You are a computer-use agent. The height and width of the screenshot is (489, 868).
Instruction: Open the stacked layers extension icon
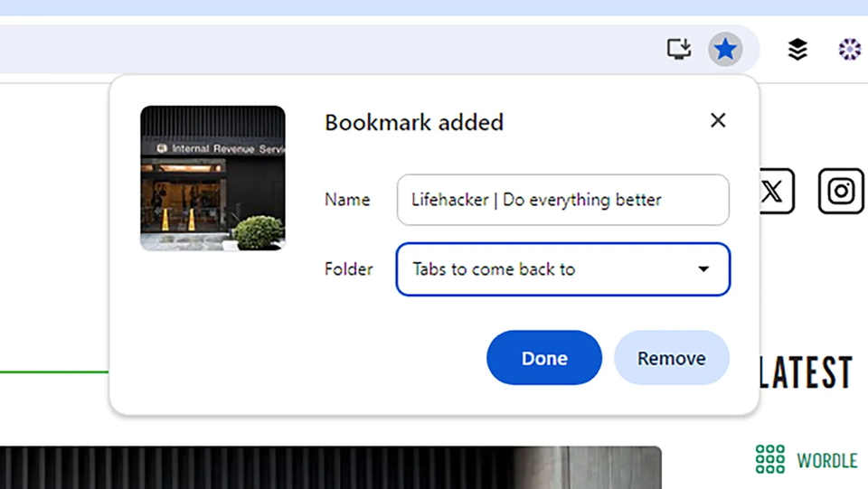tap(797, 49)
